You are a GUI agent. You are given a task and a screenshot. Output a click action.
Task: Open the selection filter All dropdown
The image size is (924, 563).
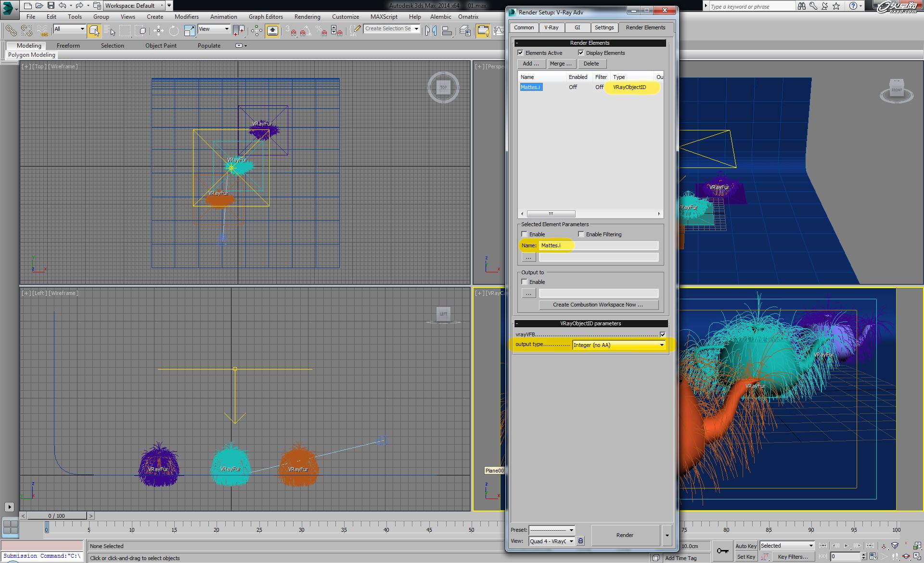coord(69,29)
